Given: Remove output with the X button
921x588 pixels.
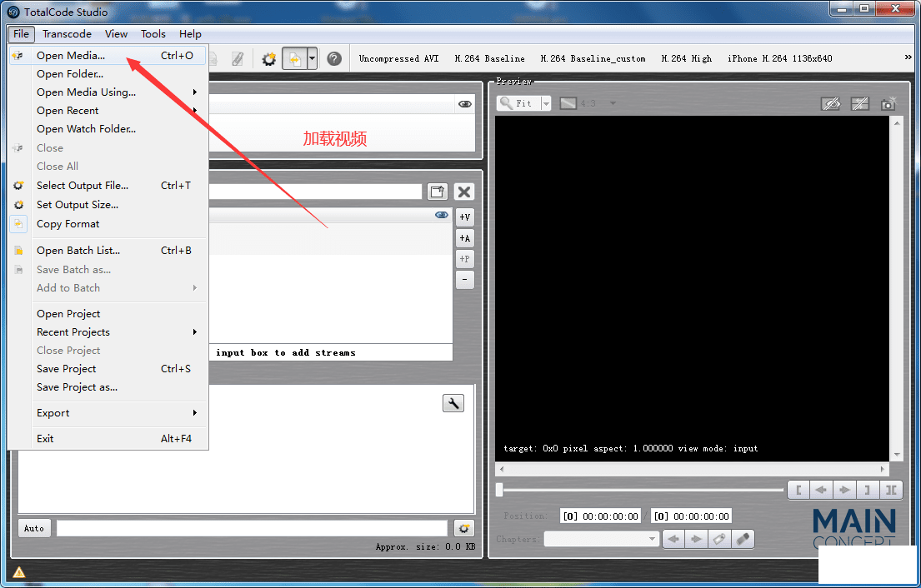Looking at the screenshot, I should point(464,192).
